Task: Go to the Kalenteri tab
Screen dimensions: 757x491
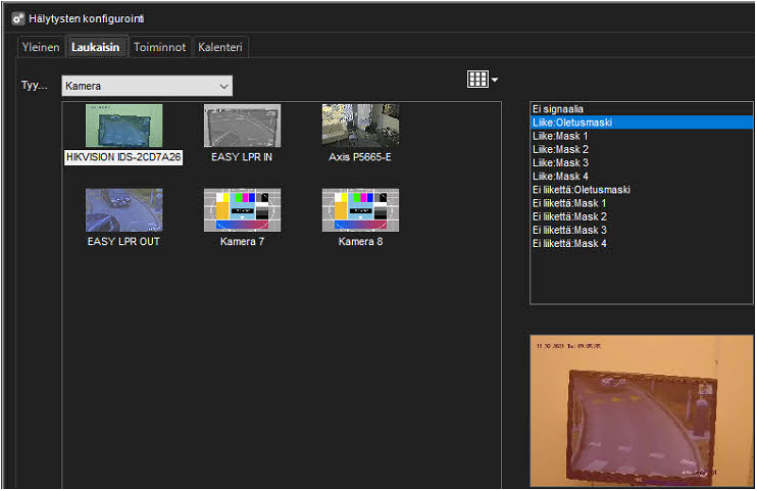Action: click(220, 47)
